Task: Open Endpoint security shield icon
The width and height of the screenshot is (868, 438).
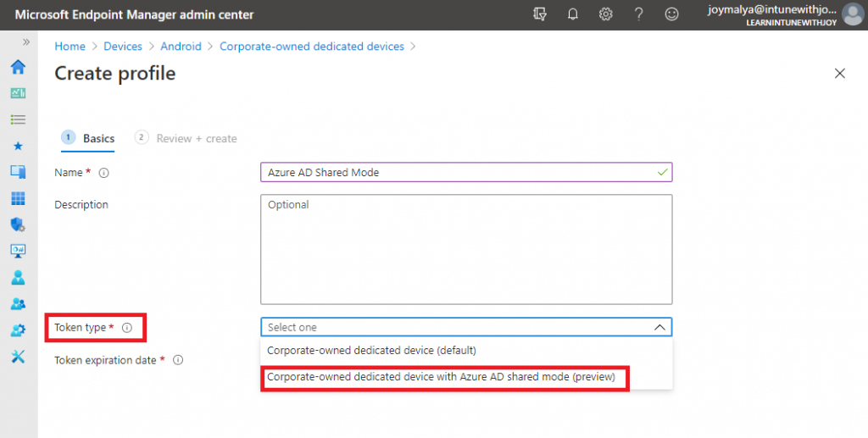Action: [19, 225]
